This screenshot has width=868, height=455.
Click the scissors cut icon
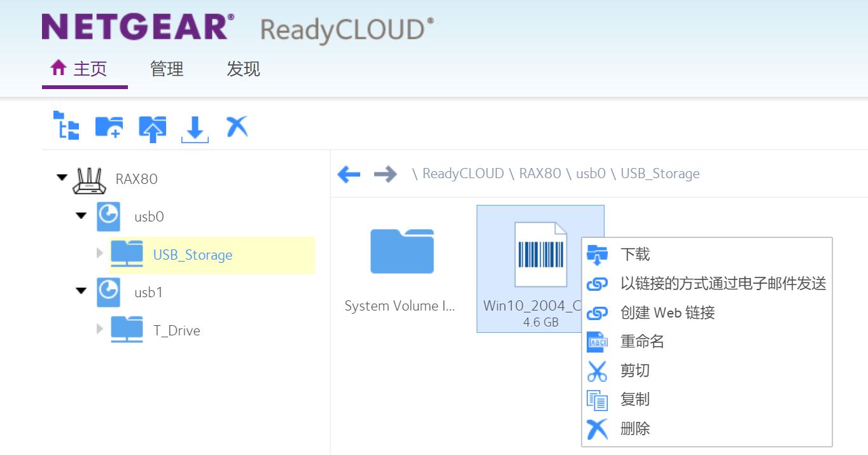click(597, 371)
